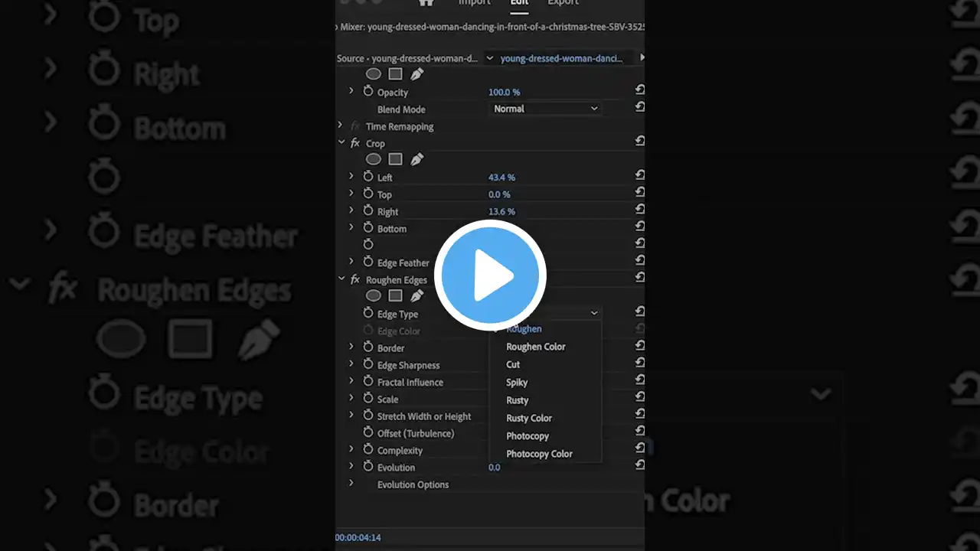Disable the Crop effect with its fx toggle

tap(355, 143)
